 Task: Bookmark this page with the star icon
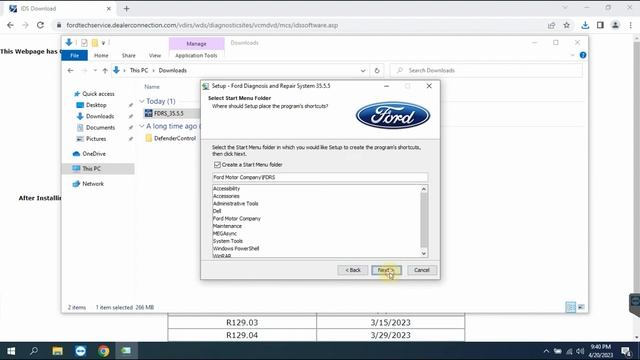pos(567,25)
